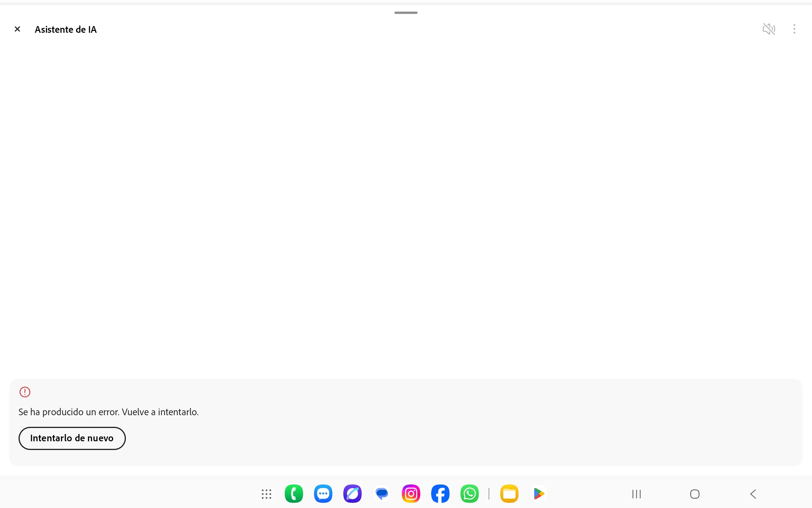Open the three-dot overflow menu
The width and height of the screenshot is (812, 508).
point(794,29)
